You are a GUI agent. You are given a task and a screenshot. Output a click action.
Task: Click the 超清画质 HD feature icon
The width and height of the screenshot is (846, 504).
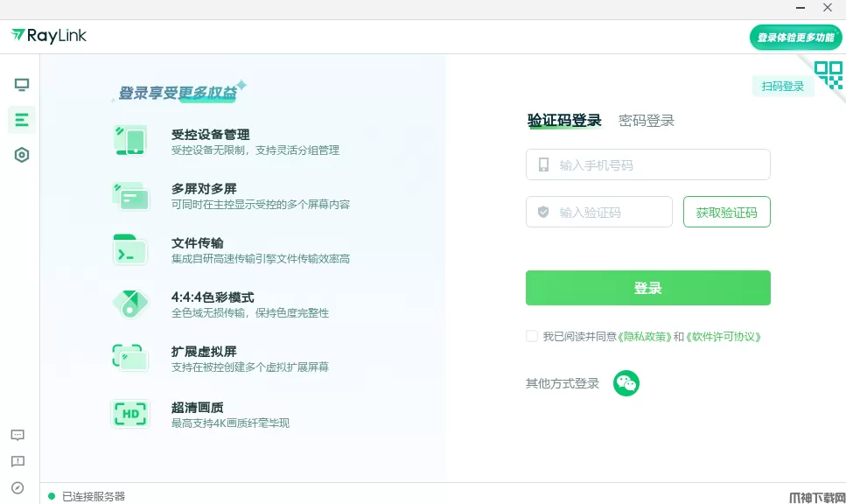click(x=130, y=413)
